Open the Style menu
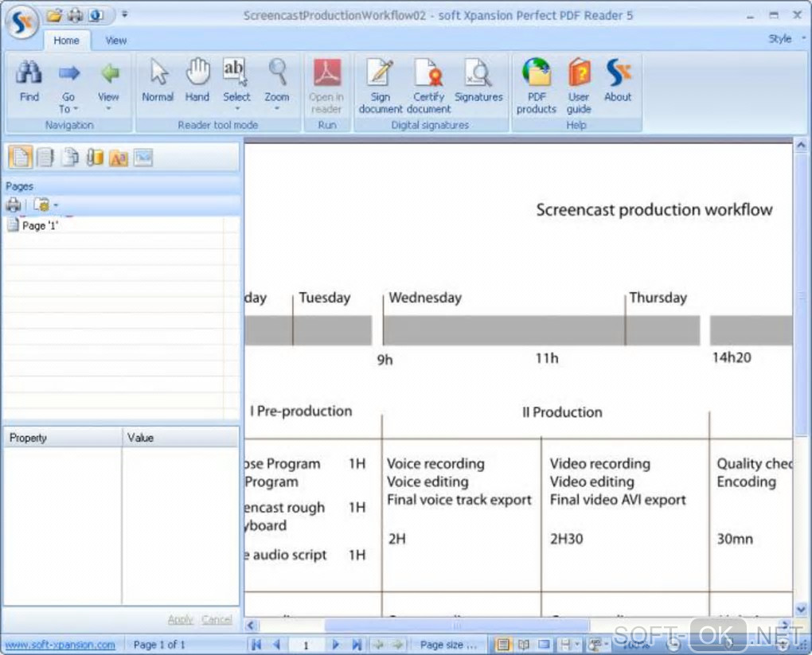Screen dimensions: 812x655 tap(787, 39)
